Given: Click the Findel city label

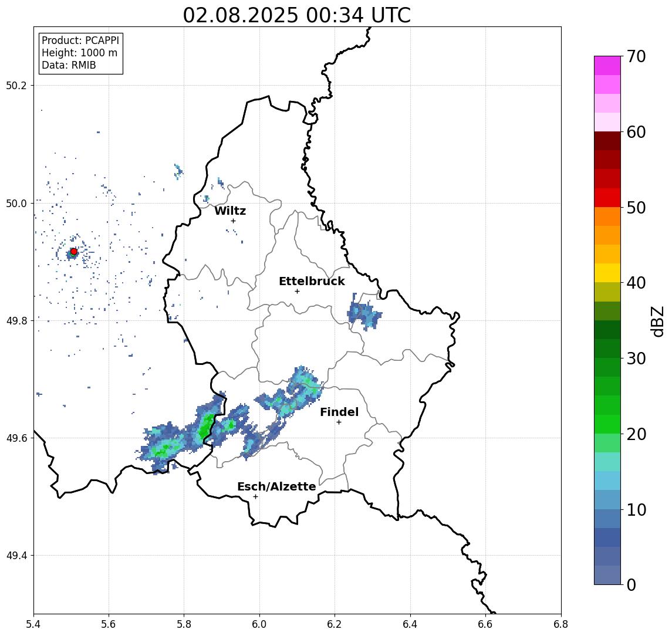Looking at the screenshot, I should pyautogui.click(x=339, y=412).
